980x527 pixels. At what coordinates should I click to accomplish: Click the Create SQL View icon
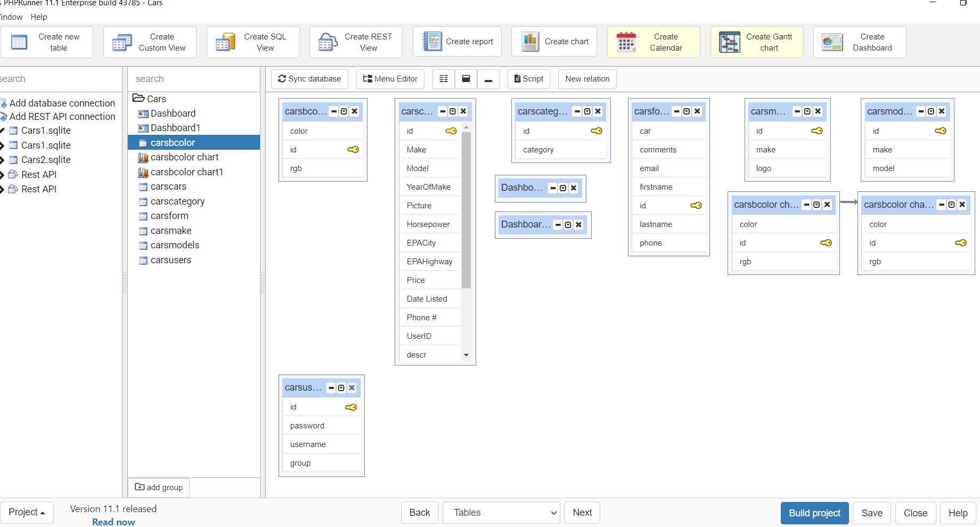click(x=225, y=42)
